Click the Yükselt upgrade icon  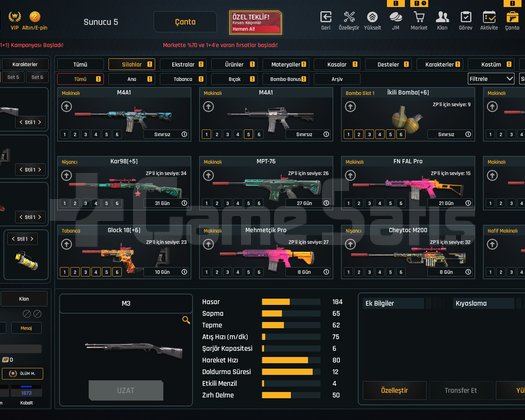pyautogui.click(x=372, y=17)
